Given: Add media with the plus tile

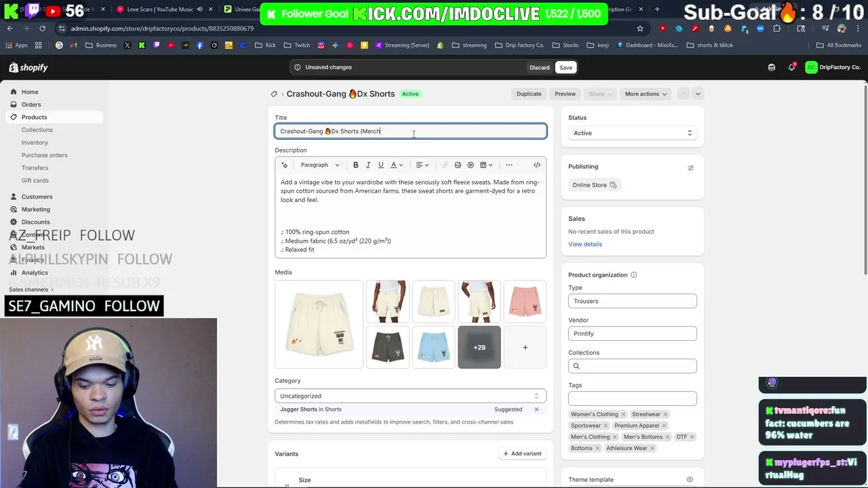Looking at the screenshot, I should [525, 347].
